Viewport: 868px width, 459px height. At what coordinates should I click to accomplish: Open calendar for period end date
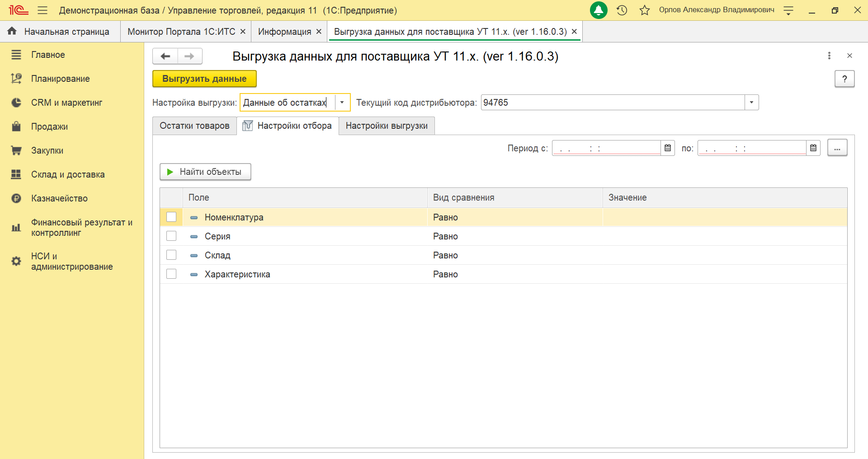pos(813,148)
